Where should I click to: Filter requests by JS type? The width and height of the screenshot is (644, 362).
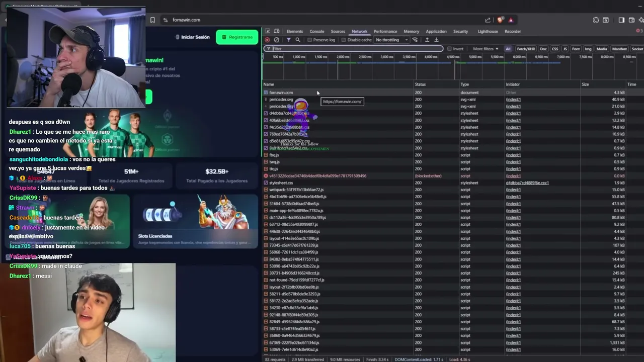565,49
